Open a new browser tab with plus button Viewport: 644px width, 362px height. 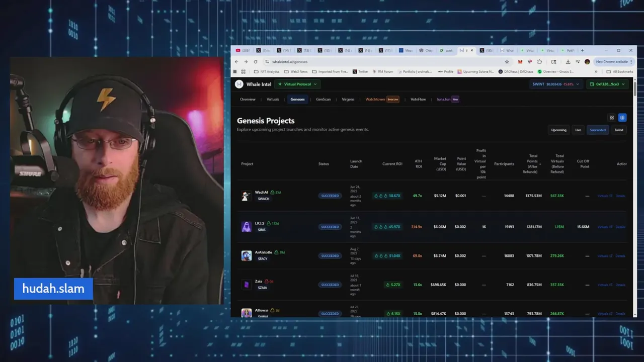582,50
